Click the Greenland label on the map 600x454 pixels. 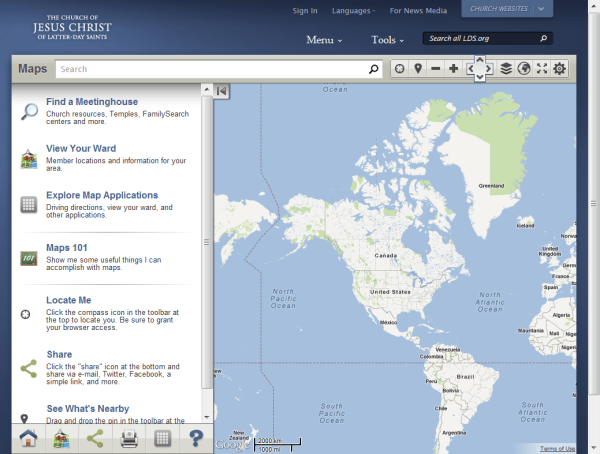tap(491, 186)
